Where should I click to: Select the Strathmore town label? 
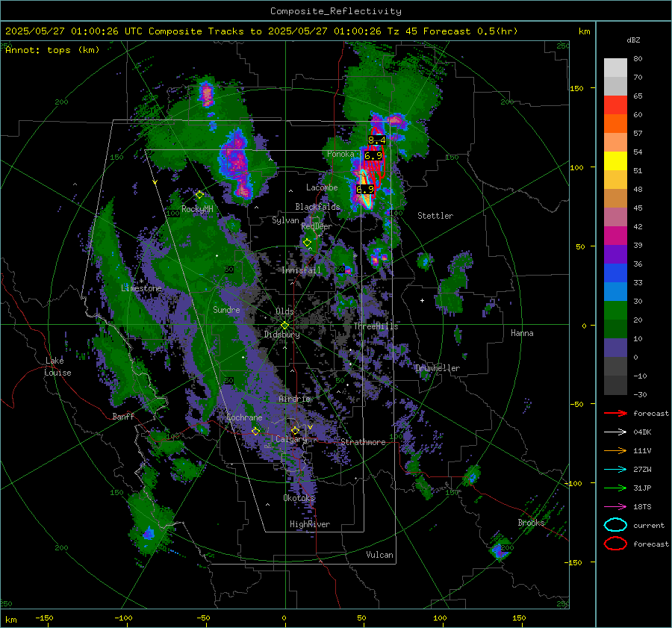point(363,442)
